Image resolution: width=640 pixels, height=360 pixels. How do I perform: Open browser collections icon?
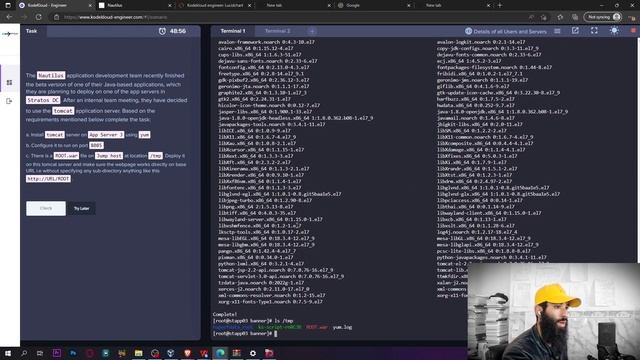pos(575,17)
